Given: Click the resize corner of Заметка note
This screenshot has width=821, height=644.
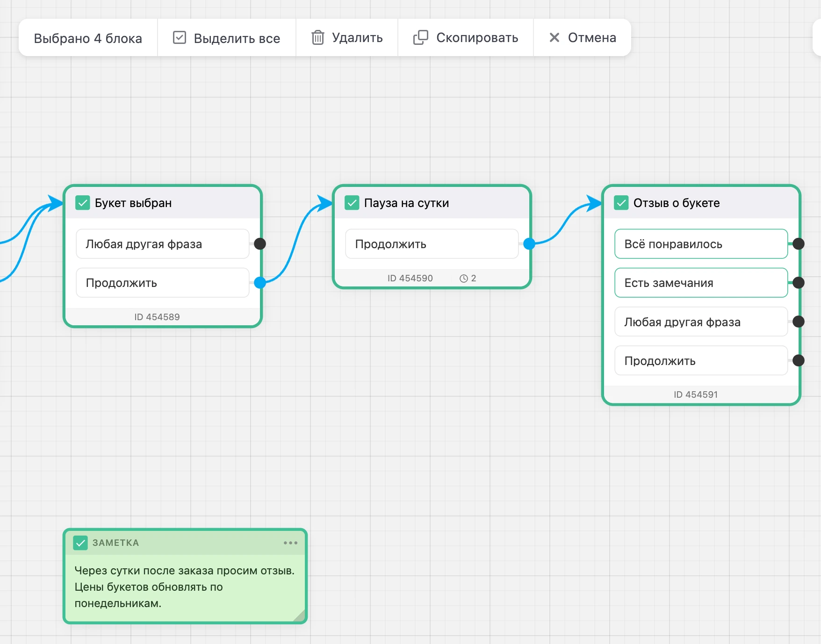Looking at the screenshot, I should point(300,616).
